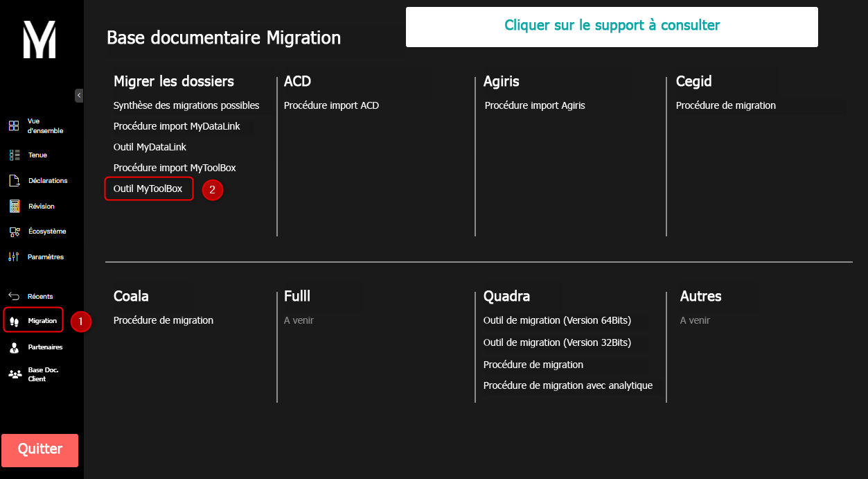Click the Base Doc. Client group icon
Viewport: 868px width, 479px height.
coord(15,374)
